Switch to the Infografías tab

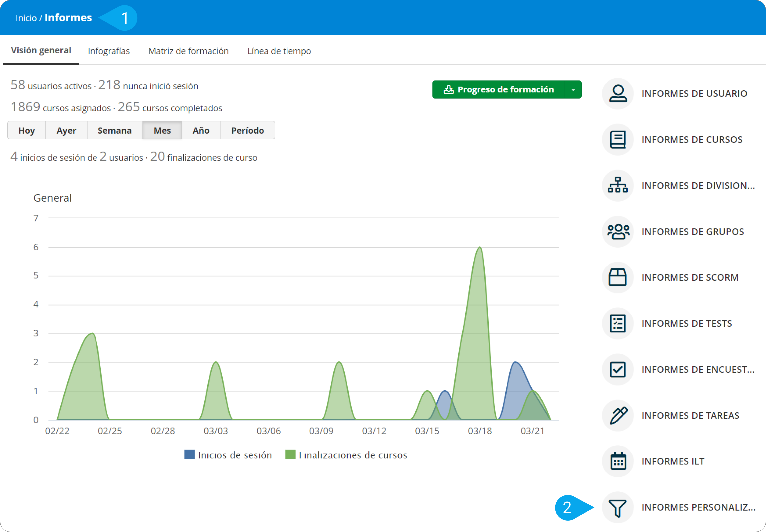tap(109, 51)
